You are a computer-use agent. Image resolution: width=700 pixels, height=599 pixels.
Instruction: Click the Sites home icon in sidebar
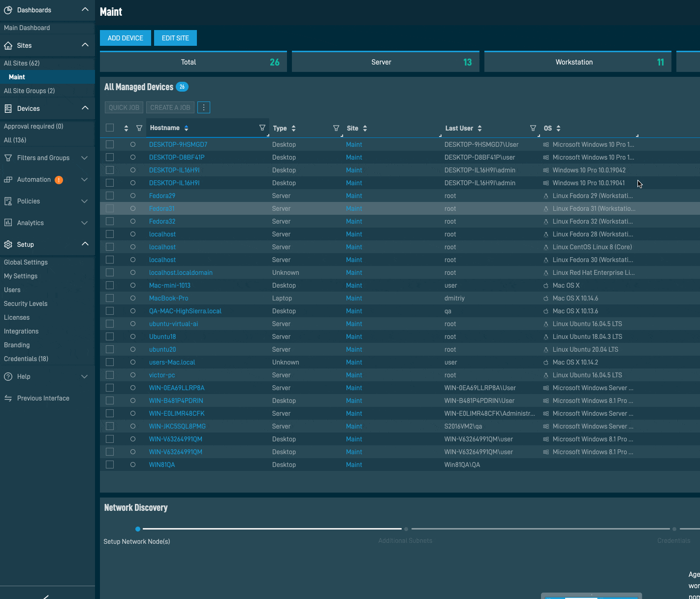pos(8,45)
